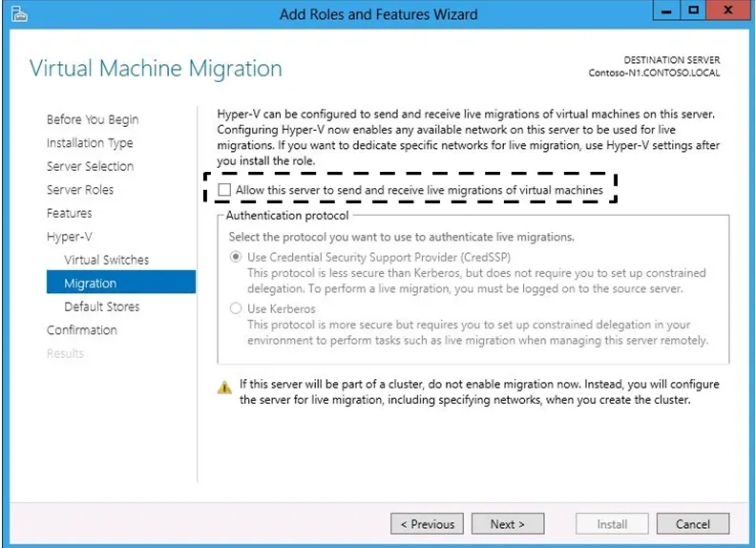Click the DESTINATION SERVER label
The height and width of the screenshot is (548, 756).
[x=672, y=60]
